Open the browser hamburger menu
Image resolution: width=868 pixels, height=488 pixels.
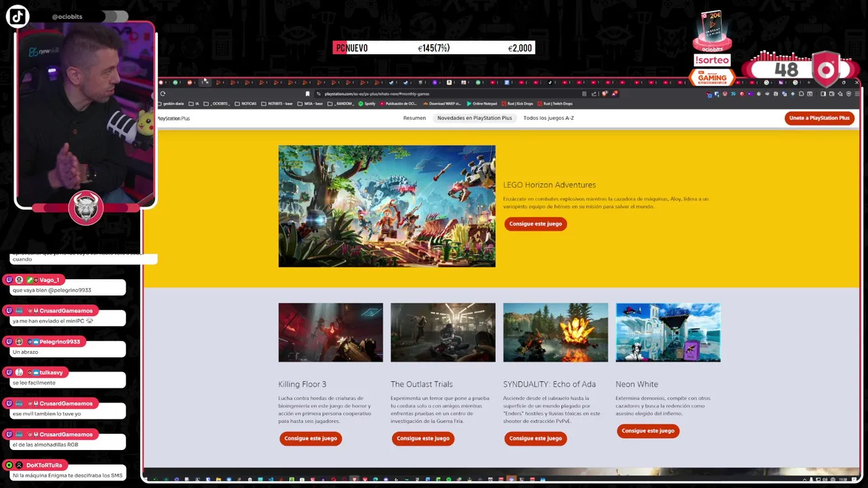pyautogui.click(x=857, y=94)
